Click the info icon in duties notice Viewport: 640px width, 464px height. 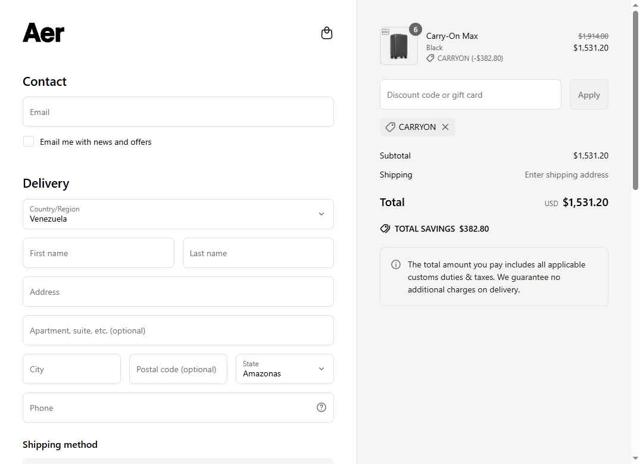pos(396,264)
